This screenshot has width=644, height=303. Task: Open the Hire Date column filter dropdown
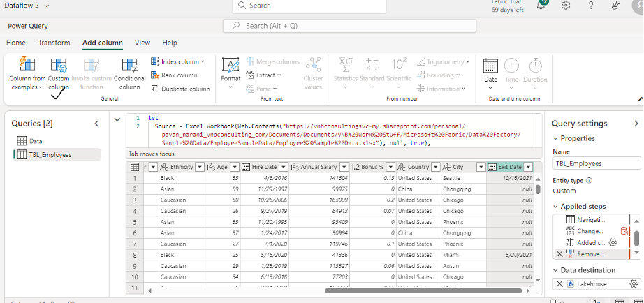(x=284, y=167)
